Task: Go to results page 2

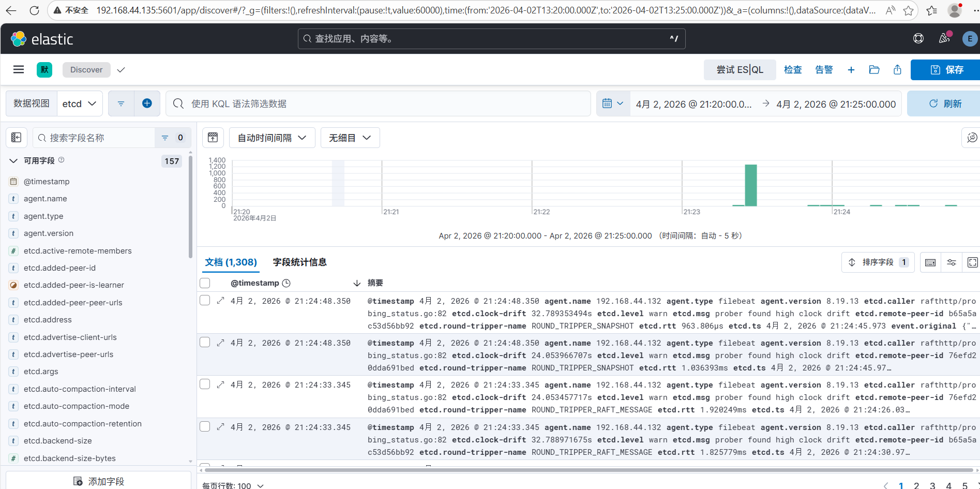Action: click(x=916, y=485)
